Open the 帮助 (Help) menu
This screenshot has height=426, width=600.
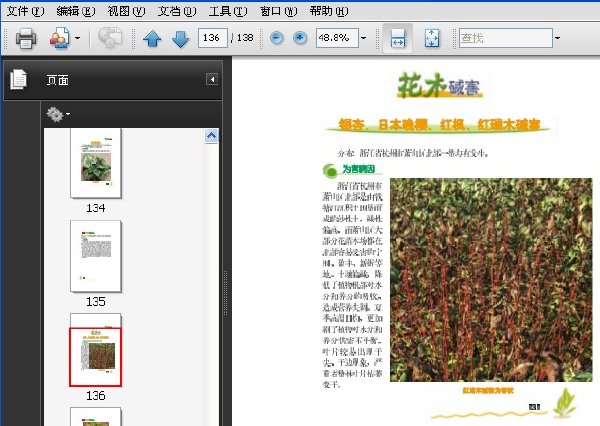[x=329, y=11]
